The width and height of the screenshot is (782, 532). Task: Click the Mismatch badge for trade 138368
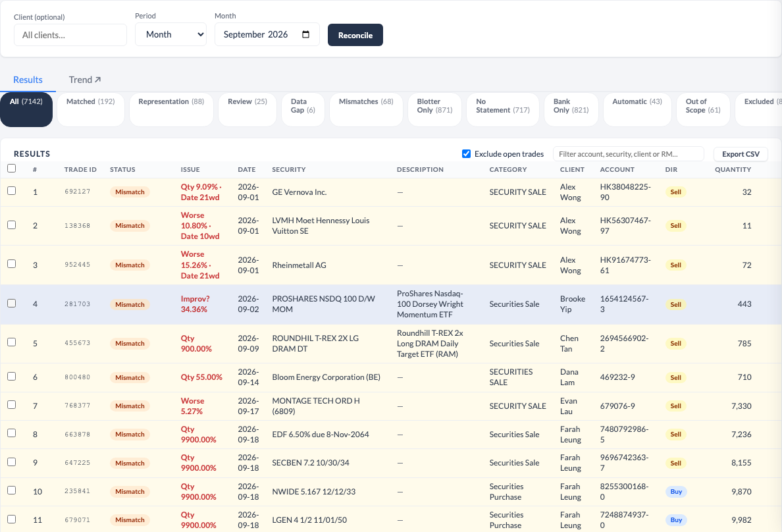[x=130, y=226]
